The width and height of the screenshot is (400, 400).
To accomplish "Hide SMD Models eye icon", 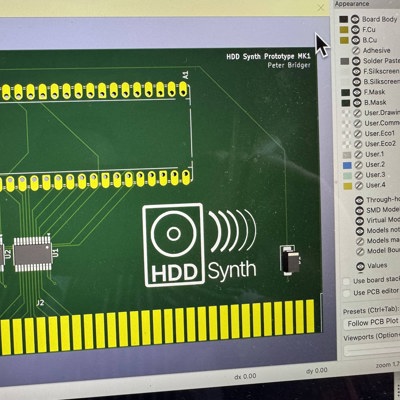I will 359,210.
